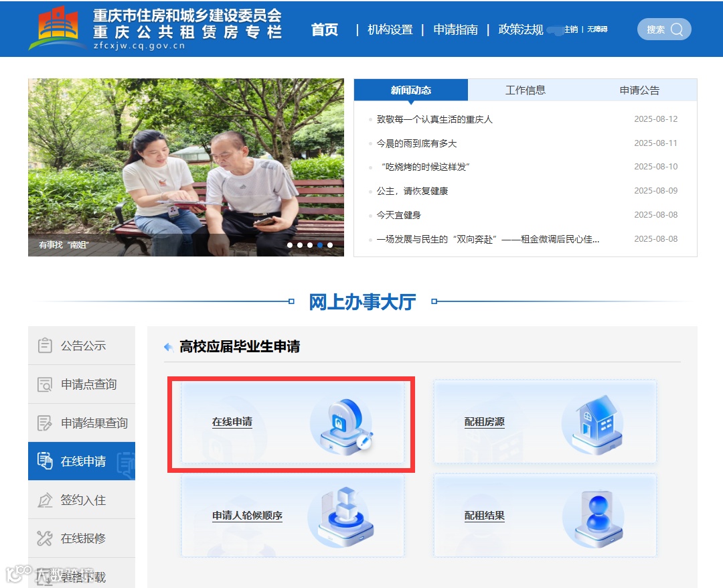Open news 今晨的雨到底有多大
Image resolution: width=723 pixels, height=588 pixels.
pos(417,143)
